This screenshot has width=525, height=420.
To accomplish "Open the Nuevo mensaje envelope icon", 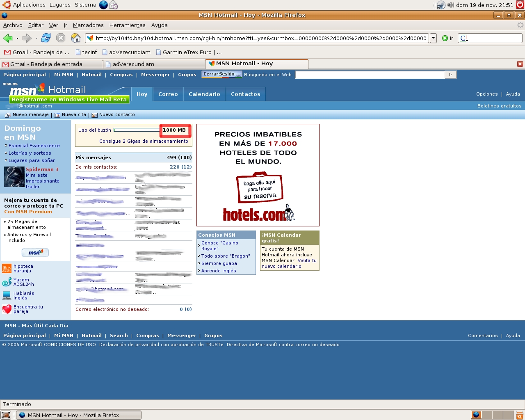I will (x=8, y=115).
